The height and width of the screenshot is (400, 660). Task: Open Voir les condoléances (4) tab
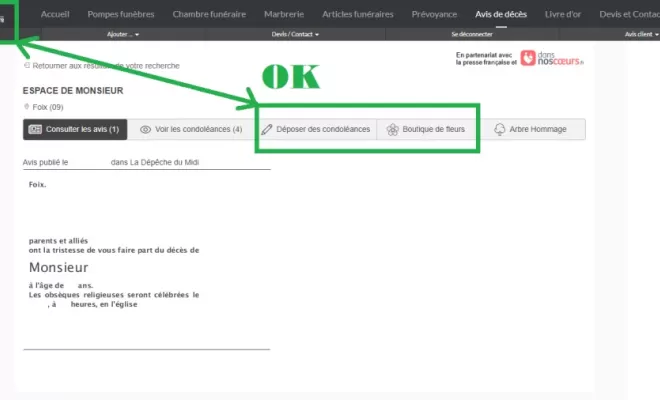[191, 129]
